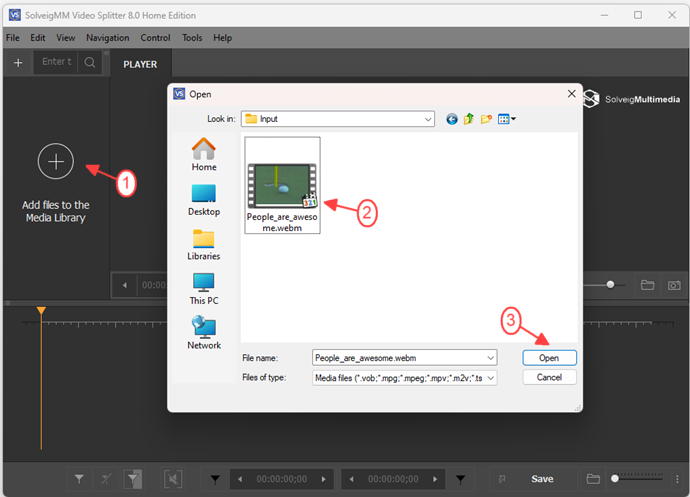Open the View Menu layout options

tap(506, 119)
